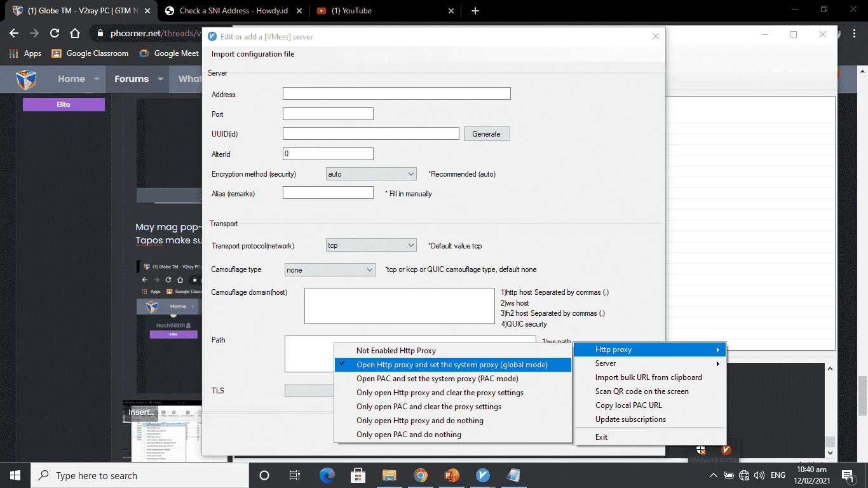Click the red v2rayN tray icon
Viewport: 868px width, 488px height.
[x=726, y=450]
